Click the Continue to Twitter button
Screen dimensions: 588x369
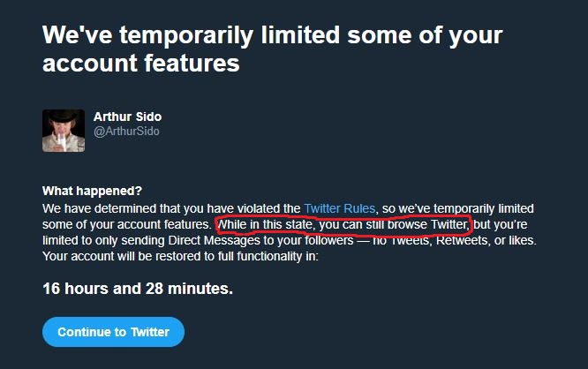coord(113,332)
